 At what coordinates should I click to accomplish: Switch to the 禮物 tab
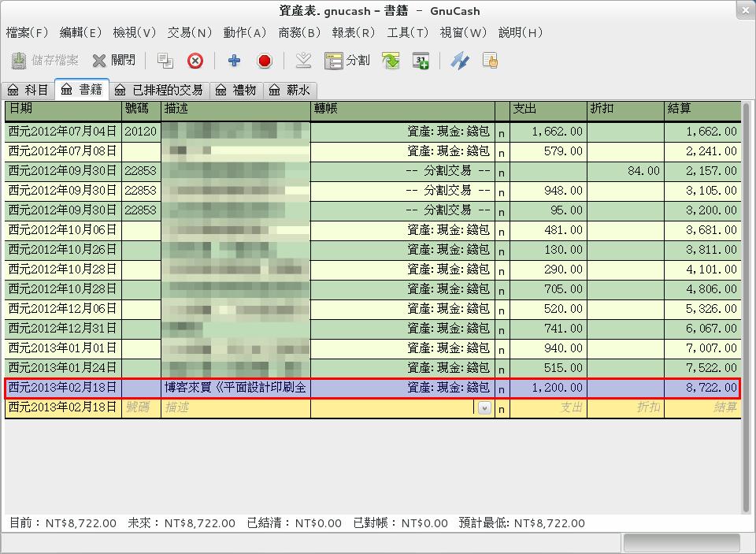pos(236,91)
